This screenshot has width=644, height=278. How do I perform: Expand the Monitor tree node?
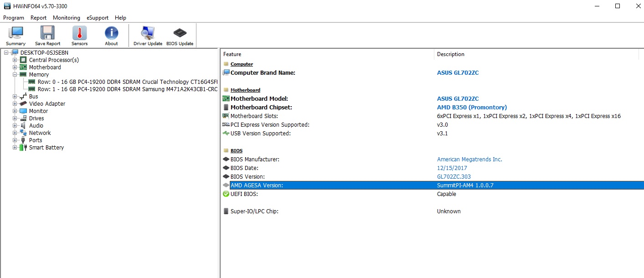coord(15,111)
